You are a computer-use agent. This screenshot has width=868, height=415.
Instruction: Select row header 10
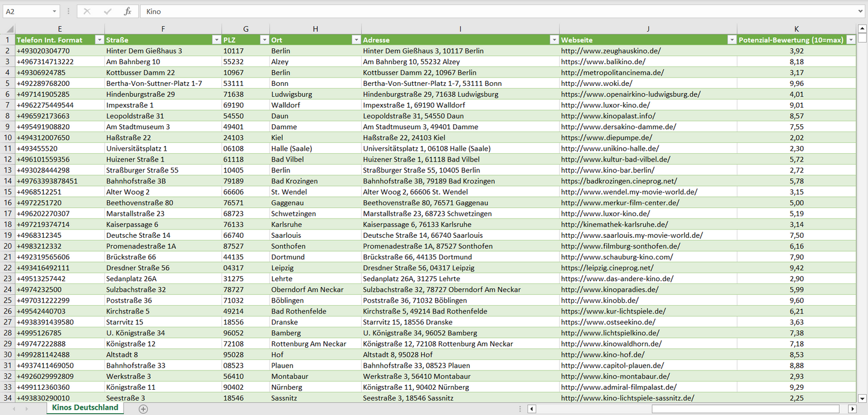pyautogui.click(x=8, y=148)
